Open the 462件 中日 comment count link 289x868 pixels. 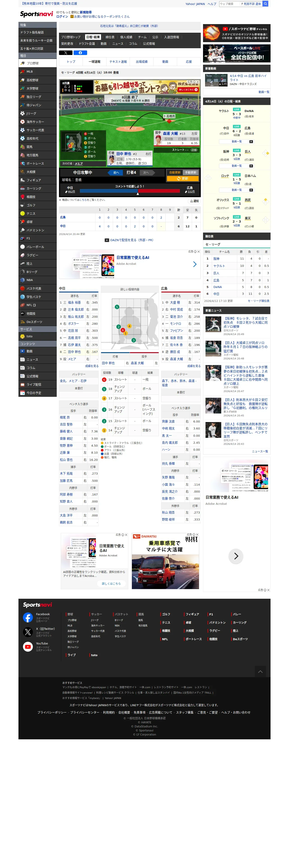[x=71, y=192]
